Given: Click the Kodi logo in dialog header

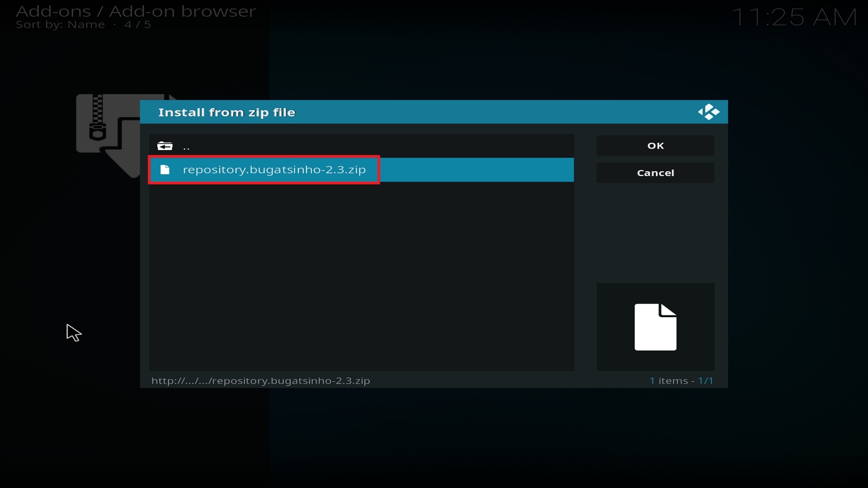Looking at the screenshot, I should click(708, 112).
